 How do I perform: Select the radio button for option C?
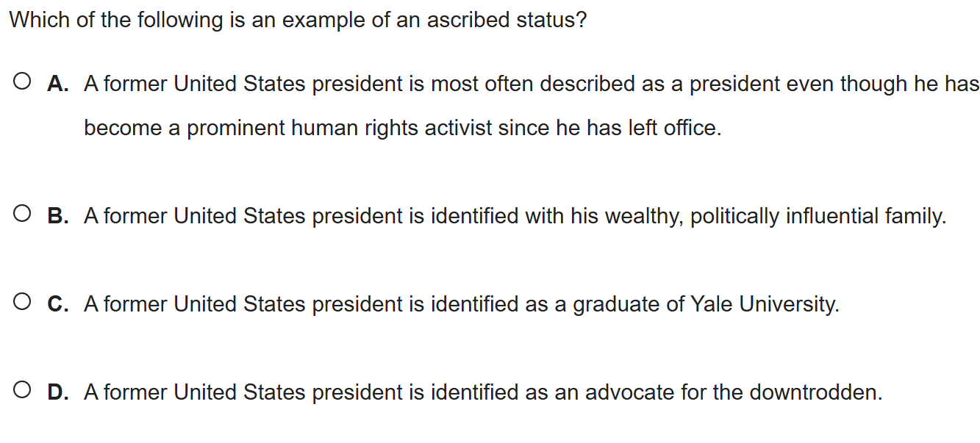click(22, 302)
